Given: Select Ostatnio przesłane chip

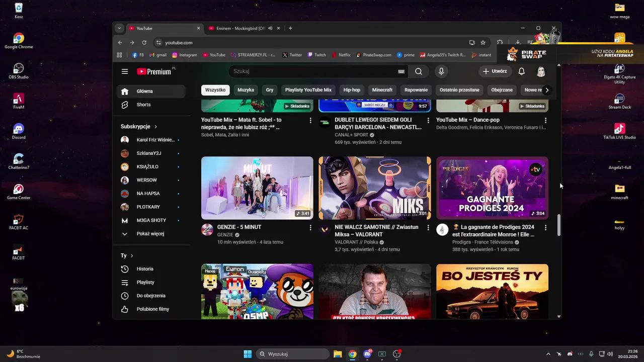Looking at the screenshot, I should pyautogui.click(x=459, y=90).
